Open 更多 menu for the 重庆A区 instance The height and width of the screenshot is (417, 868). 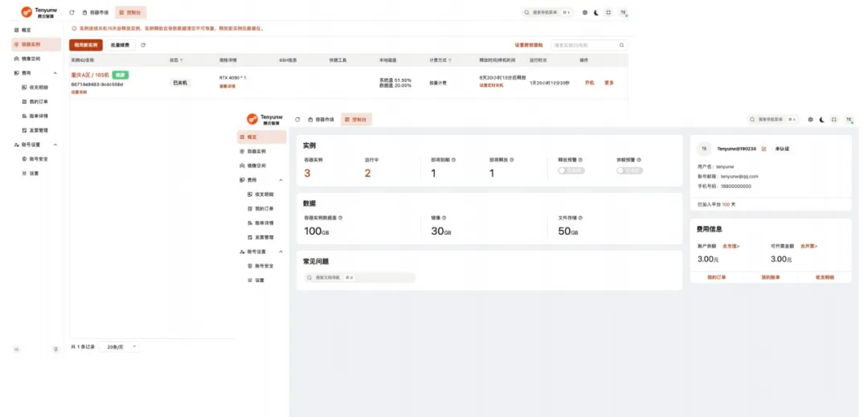(609, 83)
